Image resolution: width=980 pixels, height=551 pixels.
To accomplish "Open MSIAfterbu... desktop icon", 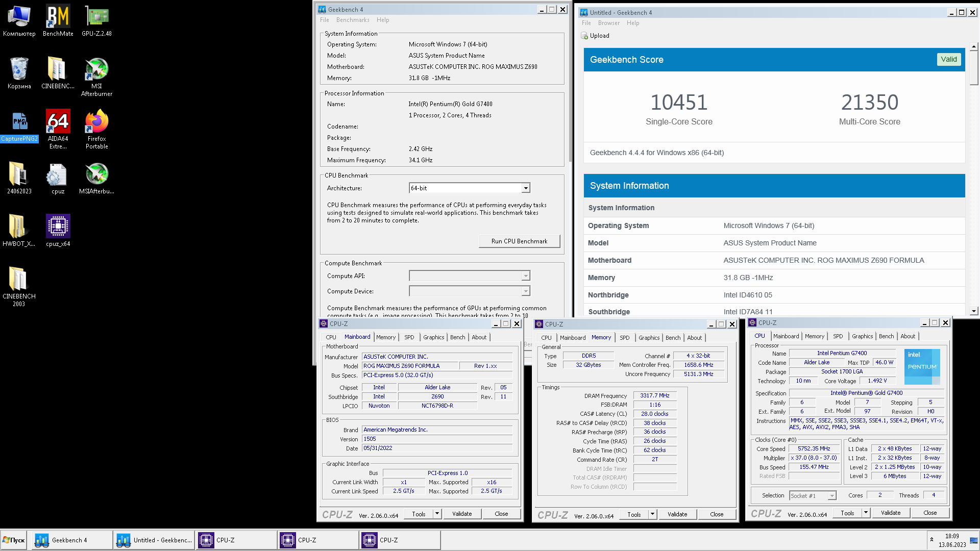I will click(96, 178).
